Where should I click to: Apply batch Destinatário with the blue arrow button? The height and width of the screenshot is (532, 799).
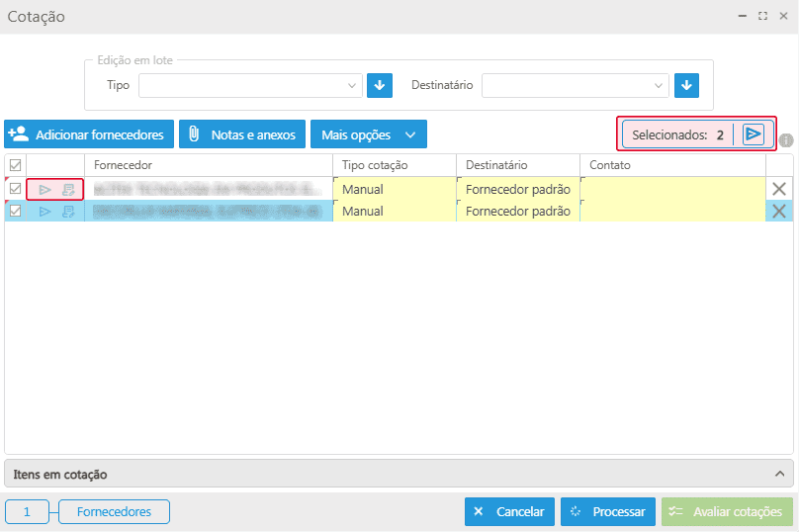pos(687,86)
